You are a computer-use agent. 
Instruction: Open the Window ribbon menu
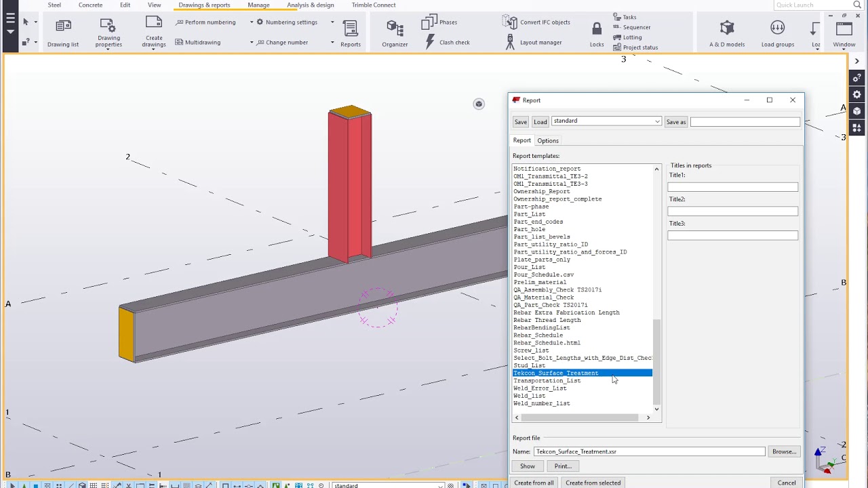(x=844, y=34)
